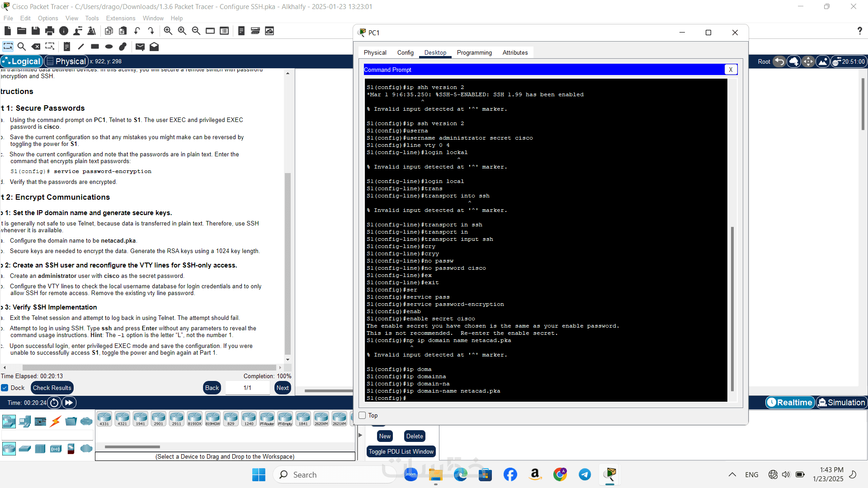Toggle the Dock checkbox
Viewport: 868px width, 488px height.
[5, 388]
